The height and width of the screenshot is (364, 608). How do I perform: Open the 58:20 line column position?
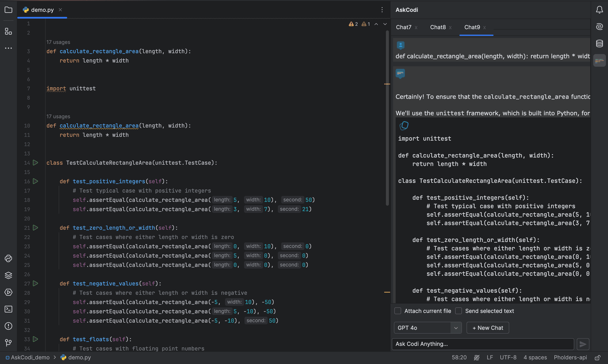459,358
